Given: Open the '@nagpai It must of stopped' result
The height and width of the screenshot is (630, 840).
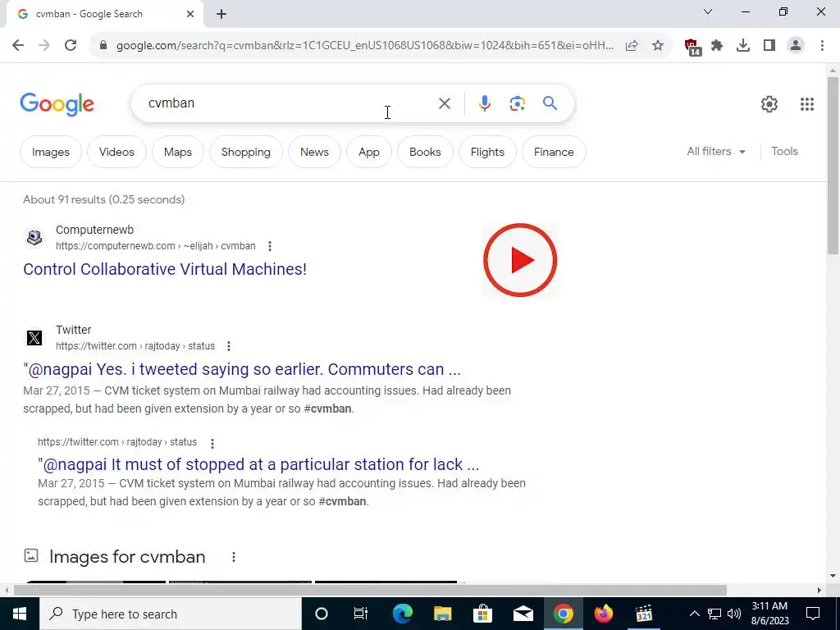Looking at the screenshot, I should click(x=258, y=464).
